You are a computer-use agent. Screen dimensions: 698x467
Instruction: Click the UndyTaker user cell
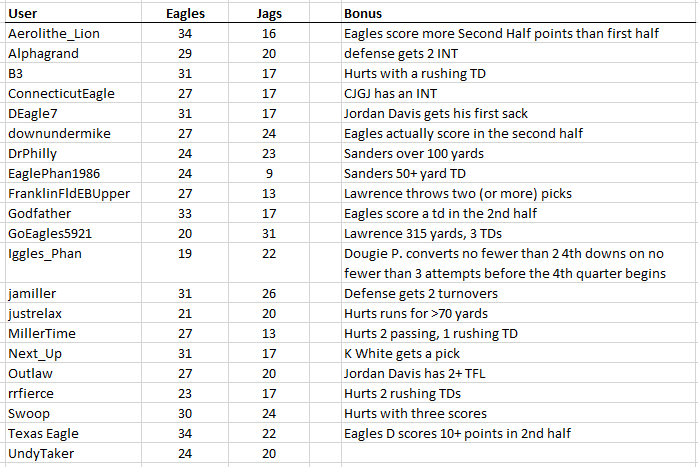41,453
